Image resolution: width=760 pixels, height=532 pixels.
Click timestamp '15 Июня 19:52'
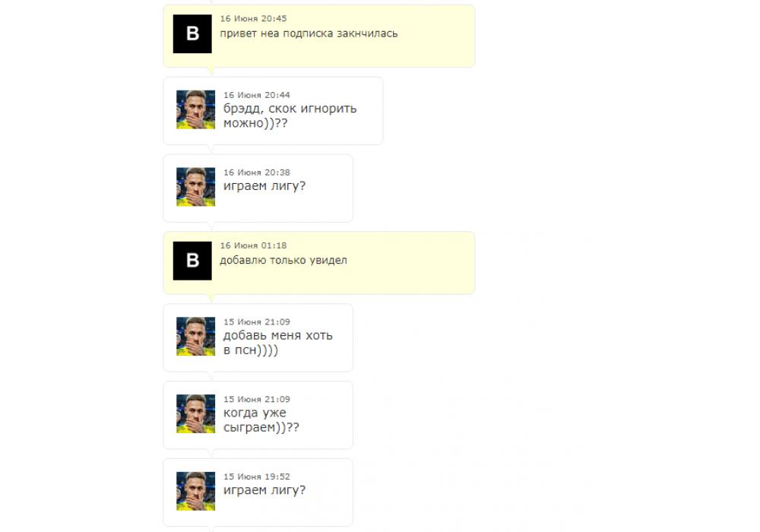256,477
